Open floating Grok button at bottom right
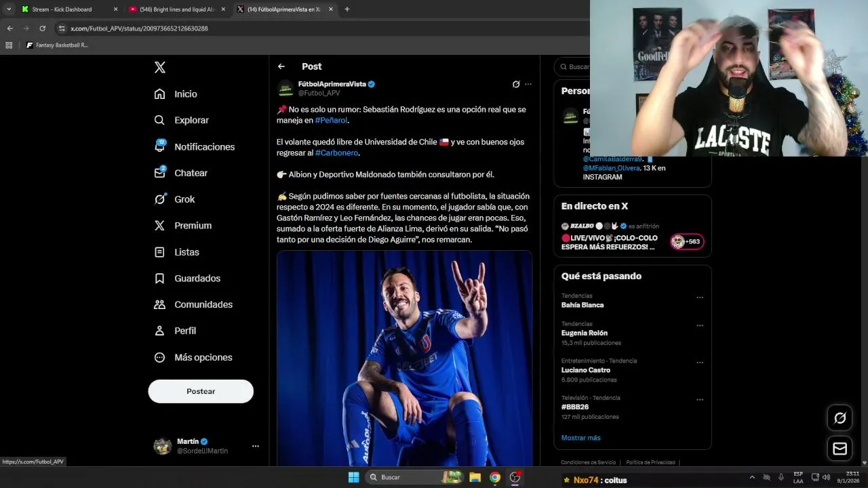The image size is (868, 488). pyautogui.click(x=840, y=418)
